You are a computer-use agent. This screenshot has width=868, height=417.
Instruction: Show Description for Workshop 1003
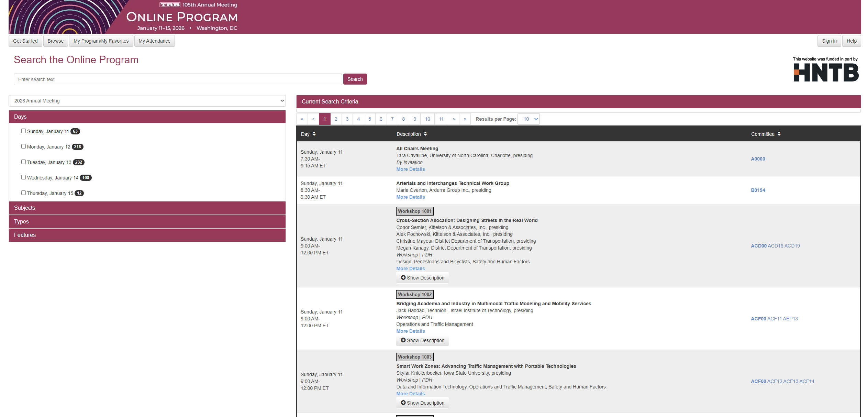click(422, 403)
